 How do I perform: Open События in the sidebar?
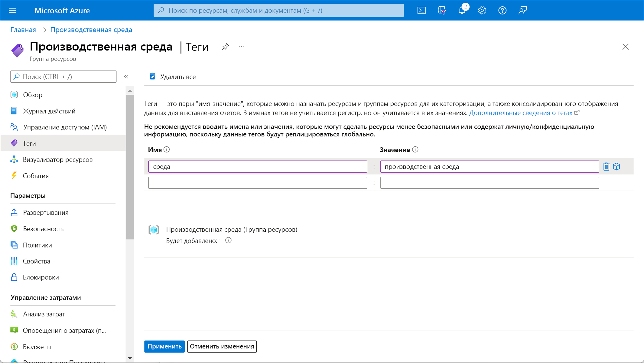pos(63,176)
